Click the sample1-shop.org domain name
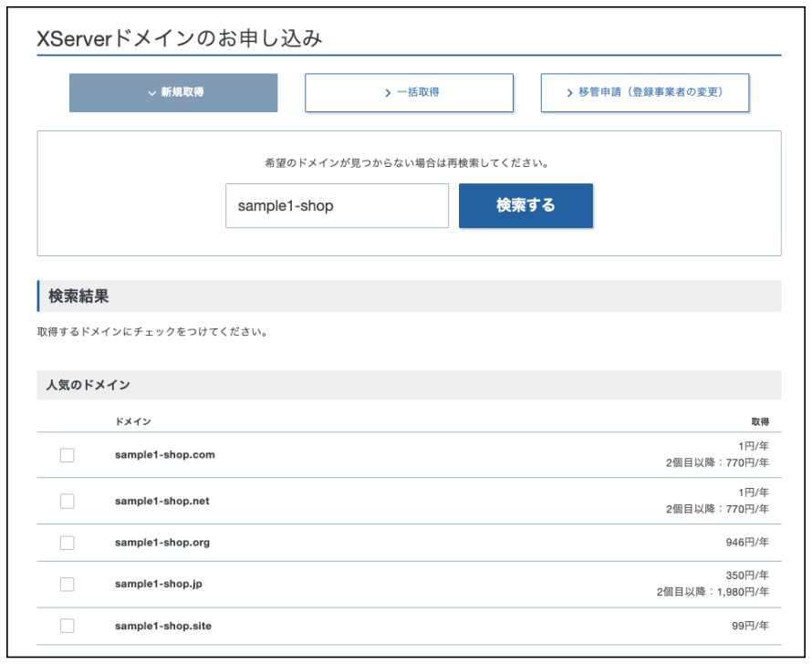 coord(162,543)
